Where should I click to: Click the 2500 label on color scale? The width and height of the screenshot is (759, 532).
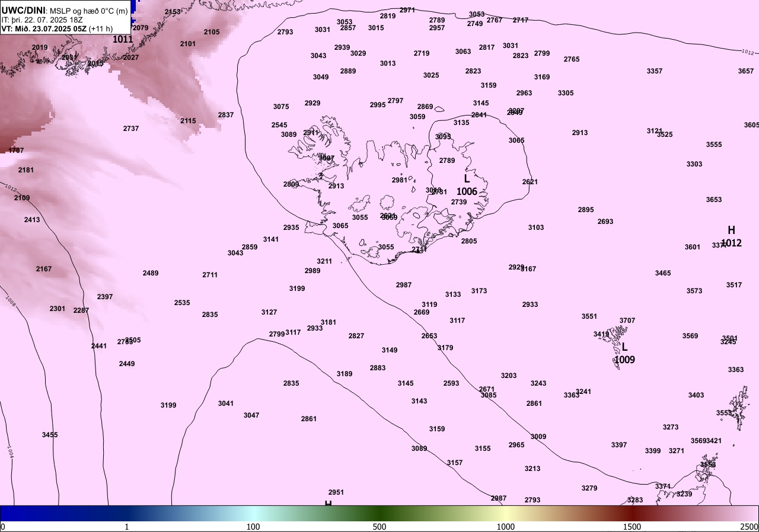pos(749,527)
